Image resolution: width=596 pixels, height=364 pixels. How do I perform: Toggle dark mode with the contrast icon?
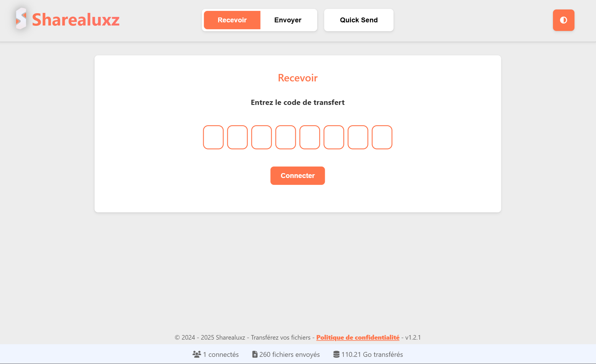click(563, 20)
